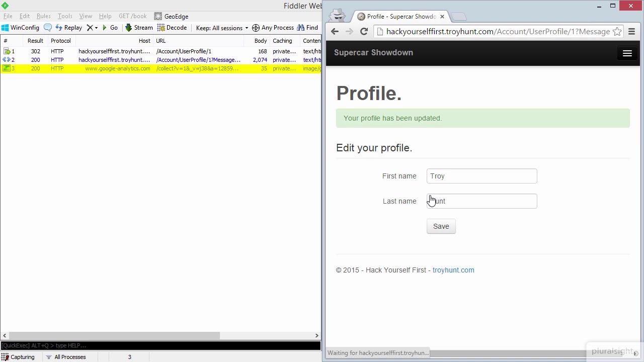Expand the Remove sessions dropdown arrow
Viewport: 644px width, 362px height.
point(96,28)
